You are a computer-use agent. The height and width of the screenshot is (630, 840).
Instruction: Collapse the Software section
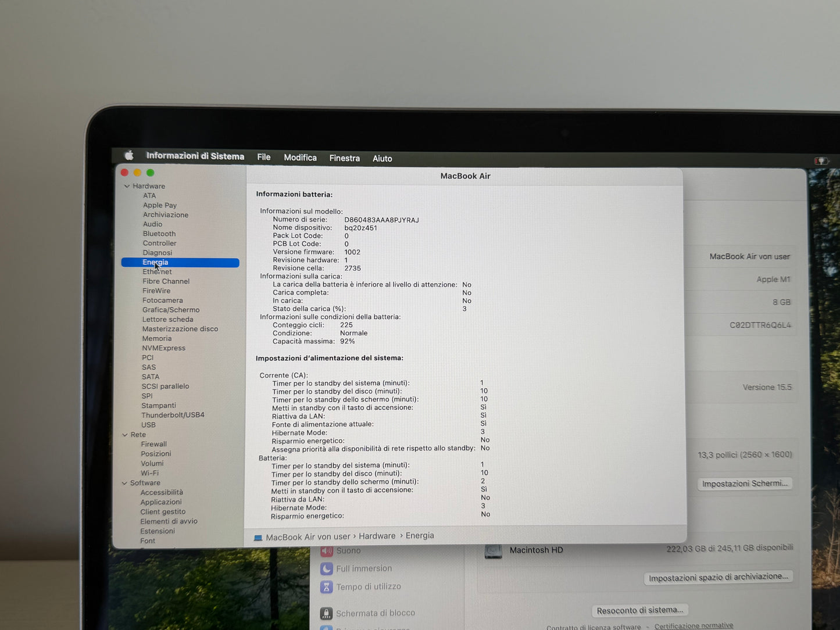[x=124, y=483]
